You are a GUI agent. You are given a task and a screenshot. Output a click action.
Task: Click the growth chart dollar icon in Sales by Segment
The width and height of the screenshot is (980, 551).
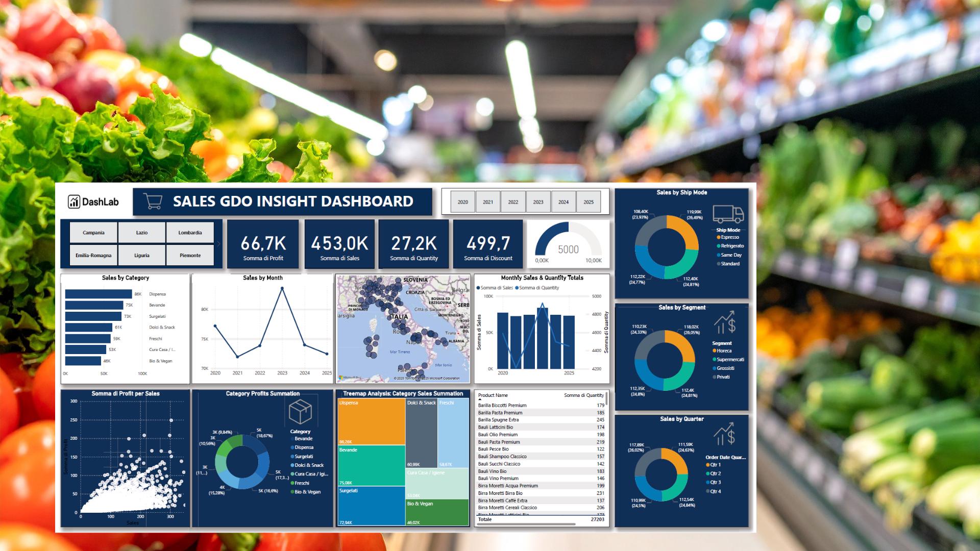pos(724,322)
